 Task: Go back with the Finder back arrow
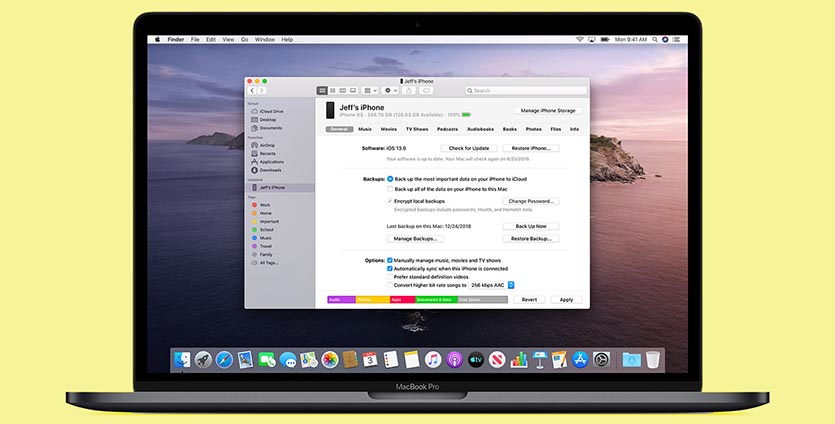tap(252, 91)
